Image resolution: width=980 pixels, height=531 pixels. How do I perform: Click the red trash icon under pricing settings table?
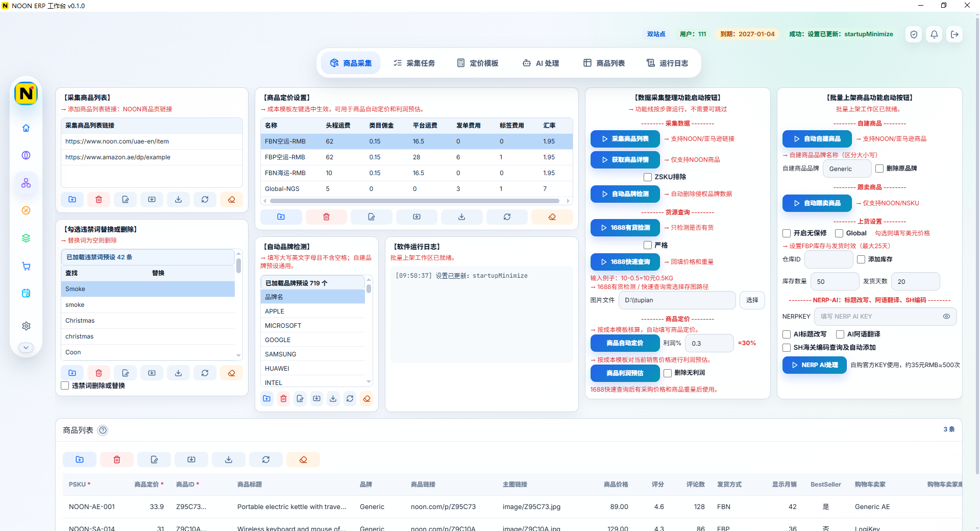click(326, 217)
